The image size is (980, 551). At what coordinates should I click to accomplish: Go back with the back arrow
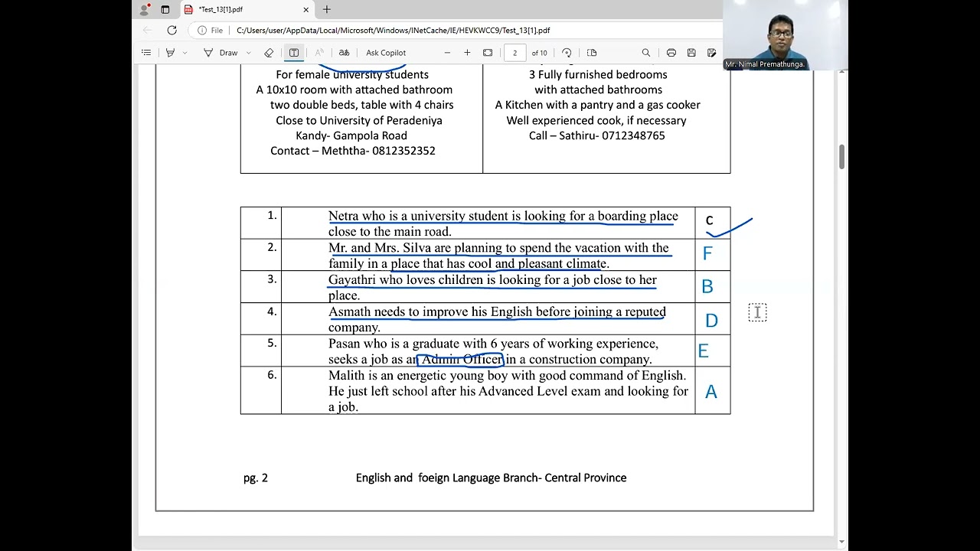(148, 31)
